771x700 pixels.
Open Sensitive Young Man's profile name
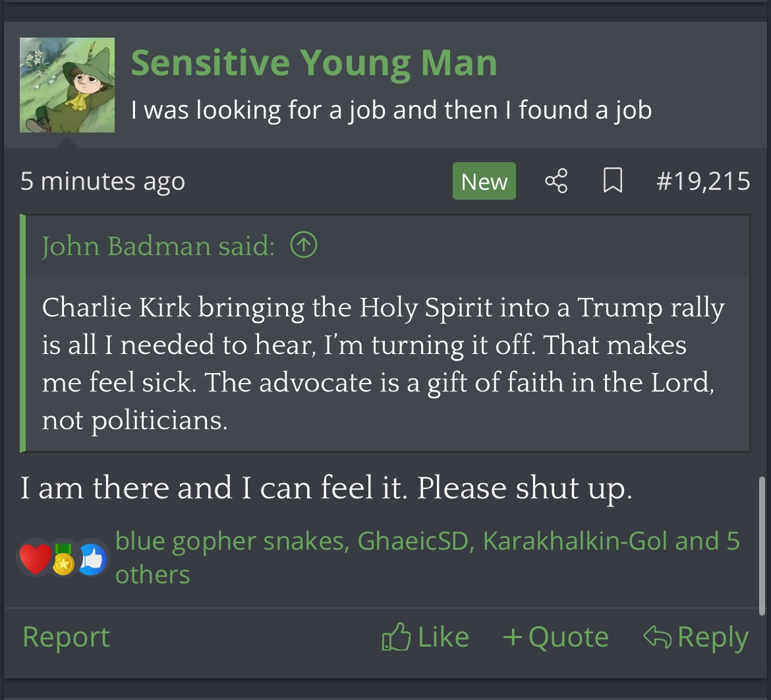click(314, 63)
